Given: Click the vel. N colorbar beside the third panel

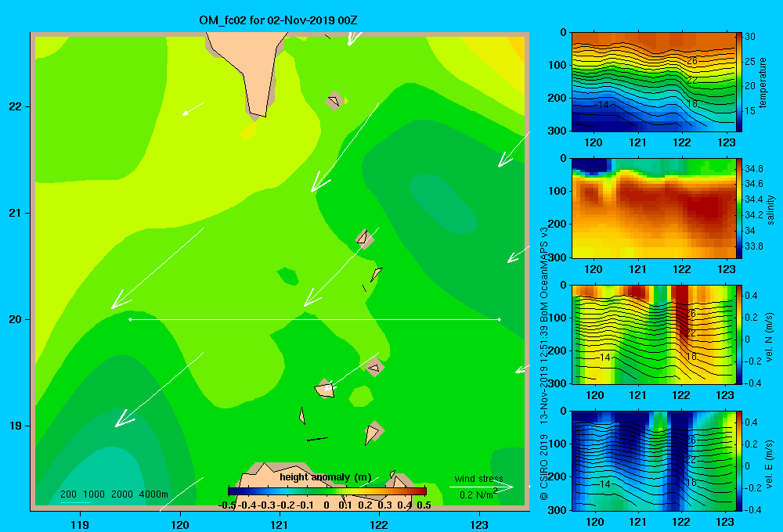Looking at the screenshot, I should click(x=738, y=334).
